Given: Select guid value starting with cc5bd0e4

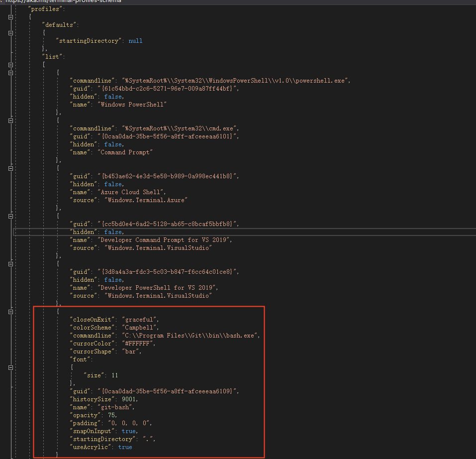Looking at the screenshot, I should tap(167, 224).
